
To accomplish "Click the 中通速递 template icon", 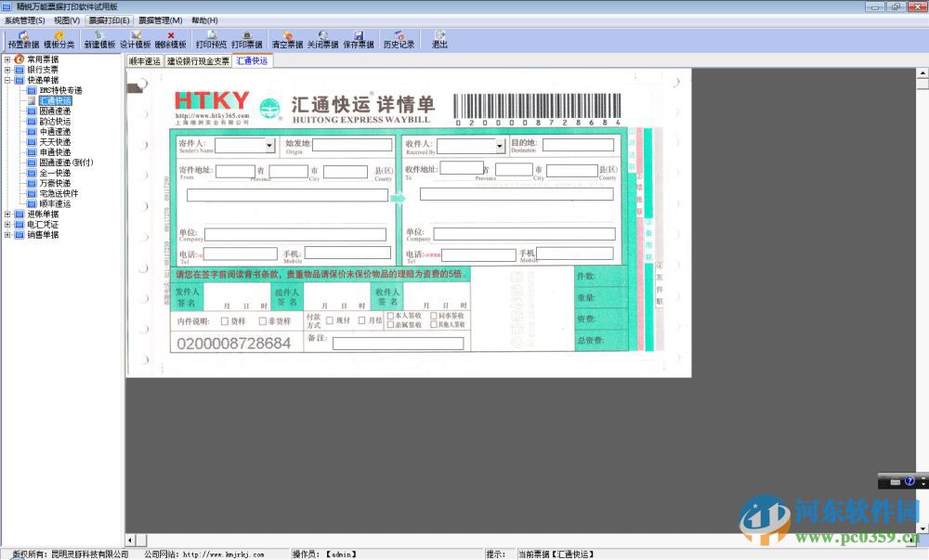I will pos(32,132).
